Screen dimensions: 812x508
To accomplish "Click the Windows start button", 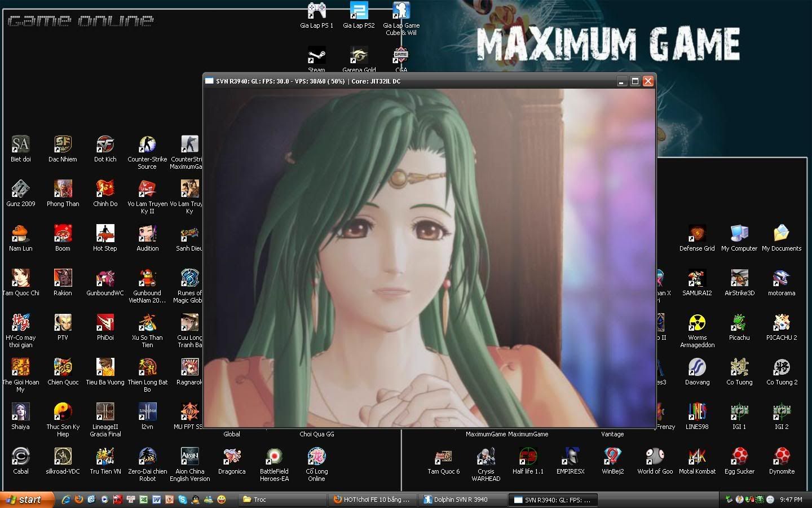I will pyautogui.click(x=27, y=500).
